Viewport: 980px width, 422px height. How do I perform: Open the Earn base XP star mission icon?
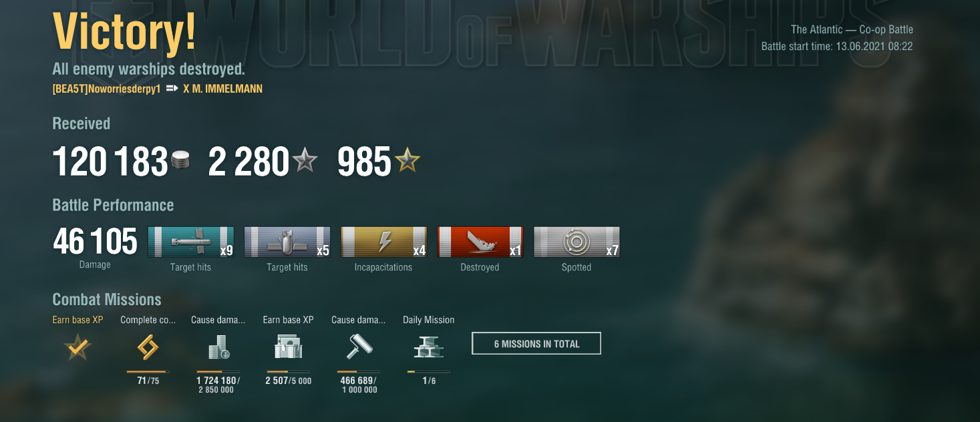[x=78, y=347]
